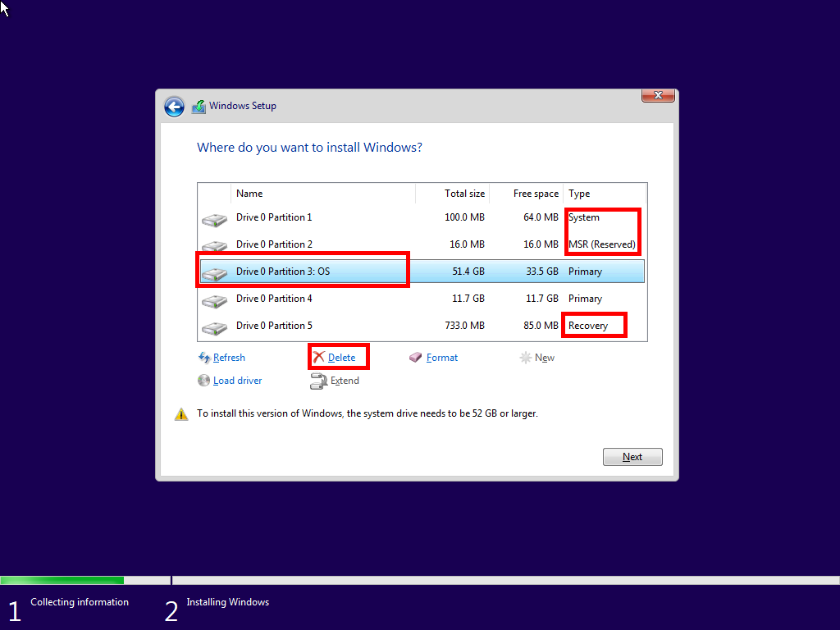This screenshot has height=630, width=840.
Task: Select Drive 0 Partition 1 row
Action: click(422, 217)
